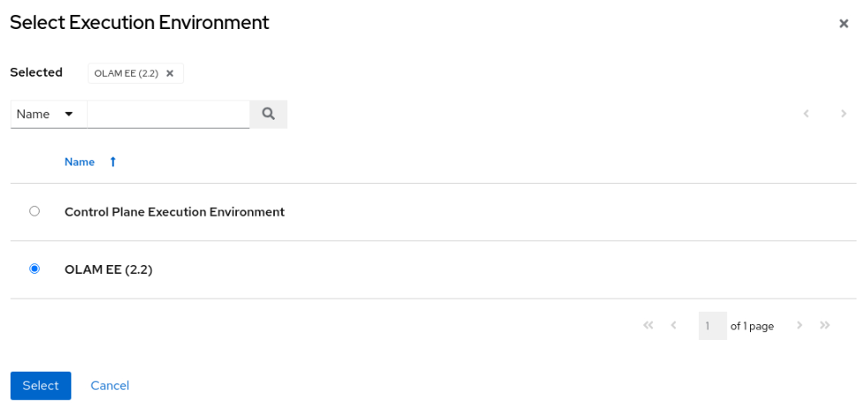Screen dimensions: 868x413
Task: Click the Select button
Action: coord(41,386)
